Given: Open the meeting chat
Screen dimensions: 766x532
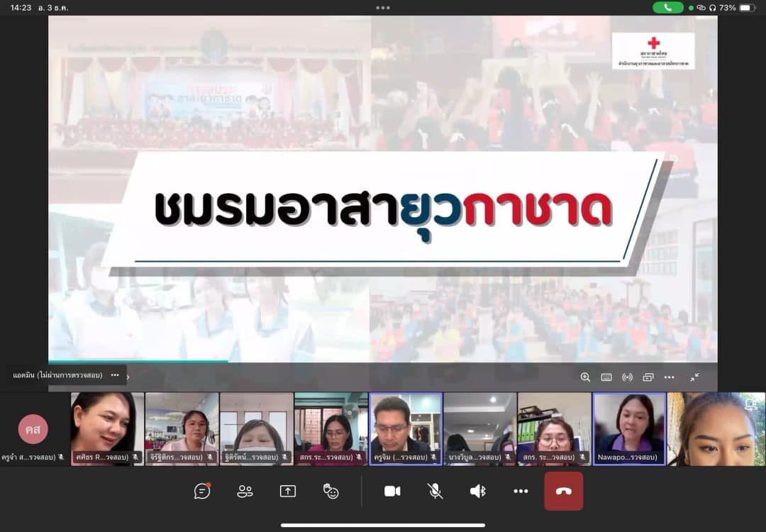Looking at the screenshot, I should pos(202,491).
